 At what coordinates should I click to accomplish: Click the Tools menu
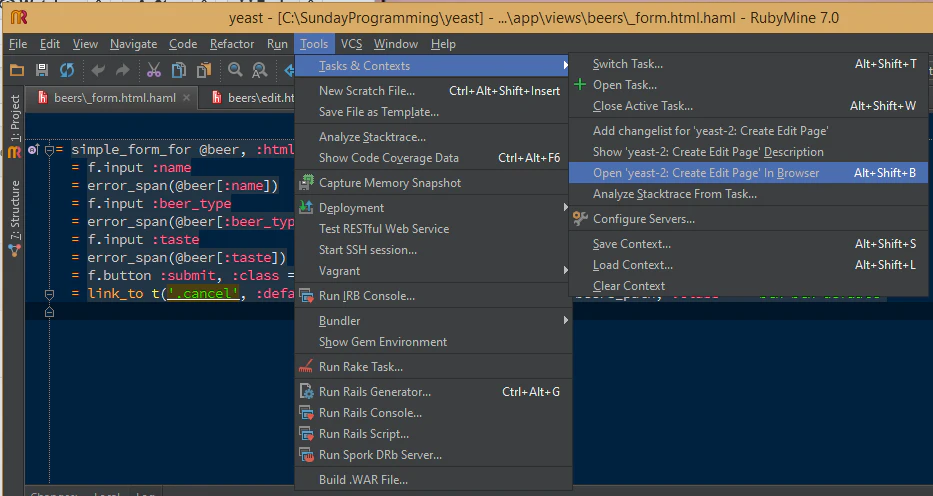point(314,44)
